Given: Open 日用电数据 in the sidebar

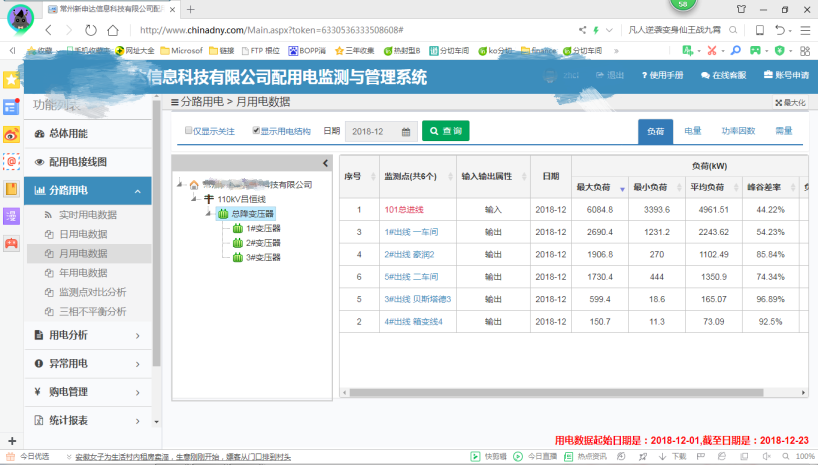Looking at the screenshot, I should pos(80,234).
